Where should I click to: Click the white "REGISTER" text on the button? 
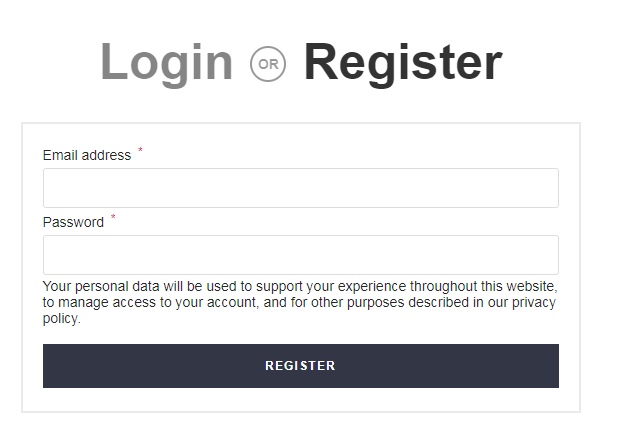(300, 366)
